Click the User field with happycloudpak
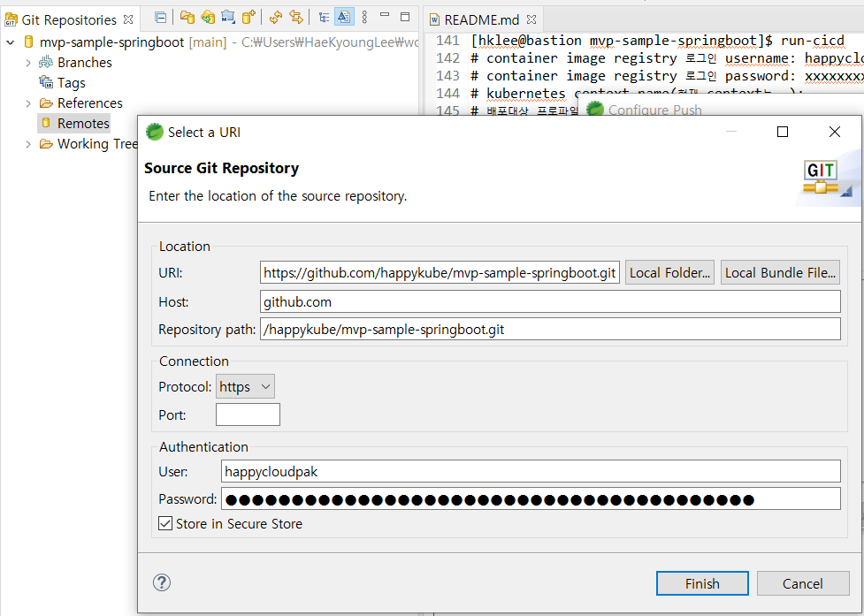The image size is (864, 616). [531, 471]
